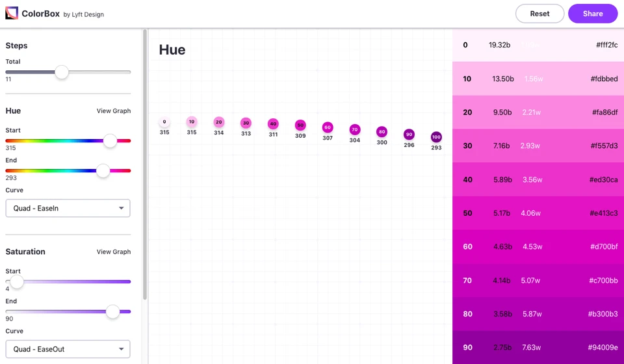The height and width of the screenshot is (364, 624).
Task: Open the Hue Curve Quad - EaseIn dropdown
Action: (68, 208)
